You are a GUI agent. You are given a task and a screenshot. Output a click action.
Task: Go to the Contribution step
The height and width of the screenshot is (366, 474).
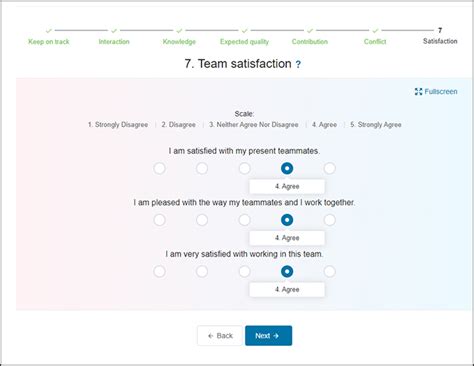pyautogui.click(x=310, y=42)
